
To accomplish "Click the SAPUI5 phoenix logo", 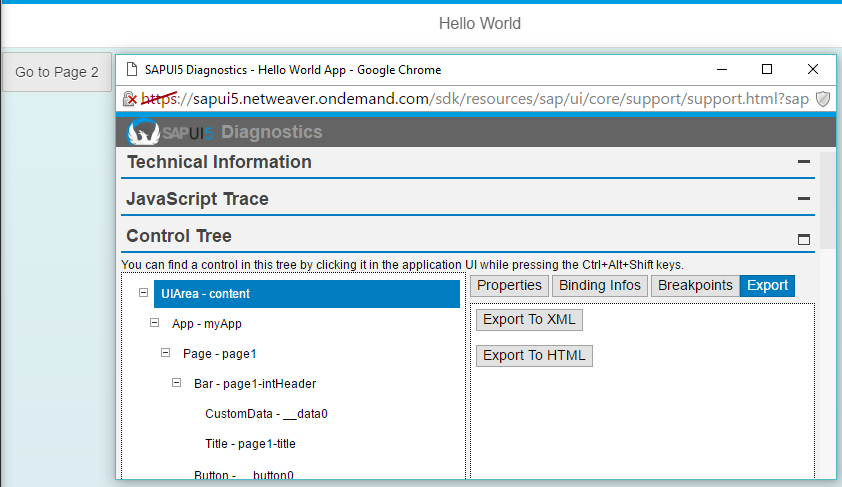I will pyautogui.click(x=143, y=132).
